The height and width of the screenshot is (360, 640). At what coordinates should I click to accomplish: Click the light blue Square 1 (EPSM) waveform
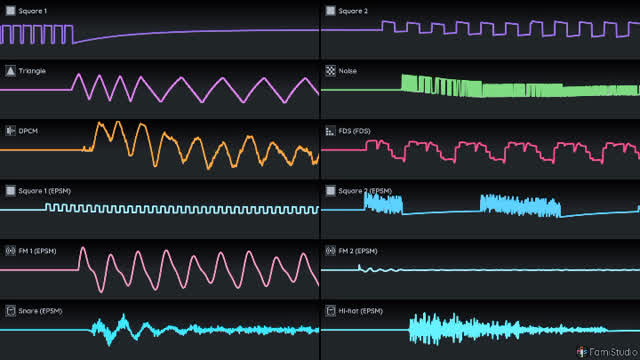[x=159, y=209]
